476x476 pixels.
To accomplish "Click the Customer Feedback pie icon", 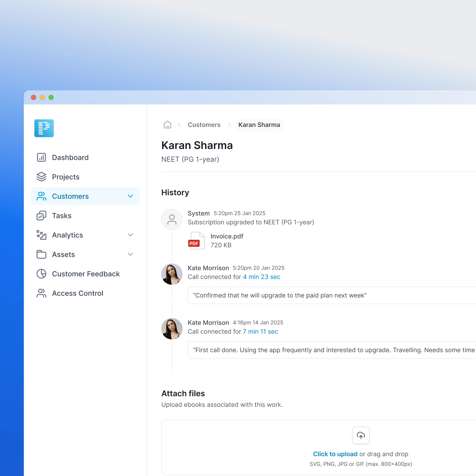I will [x=41, y=274].
